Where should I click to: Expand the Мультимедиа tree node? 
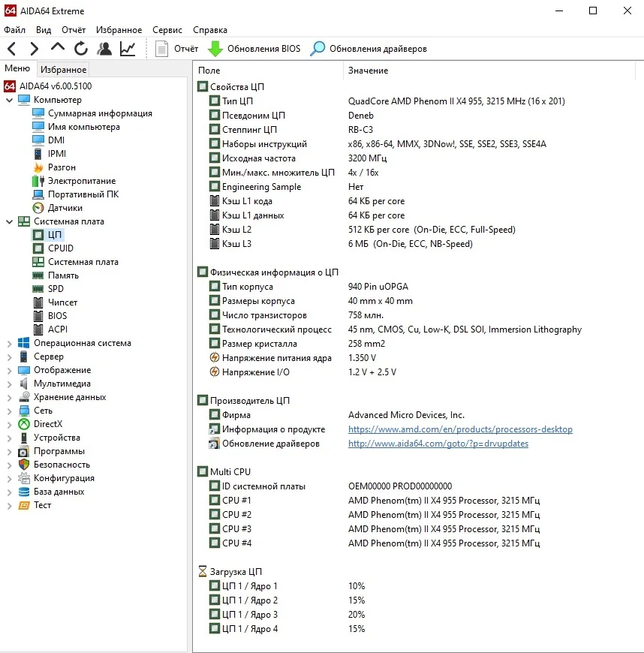click(x=10, y=384)
